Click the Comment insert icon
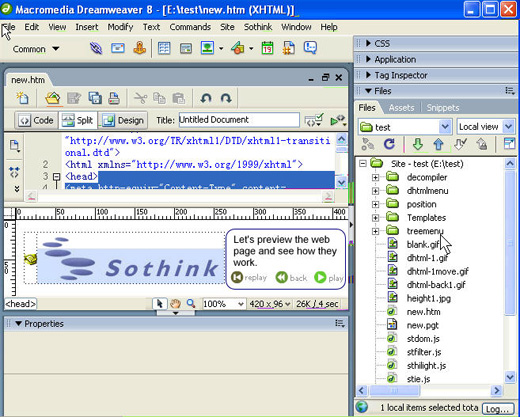 point(310,48)
